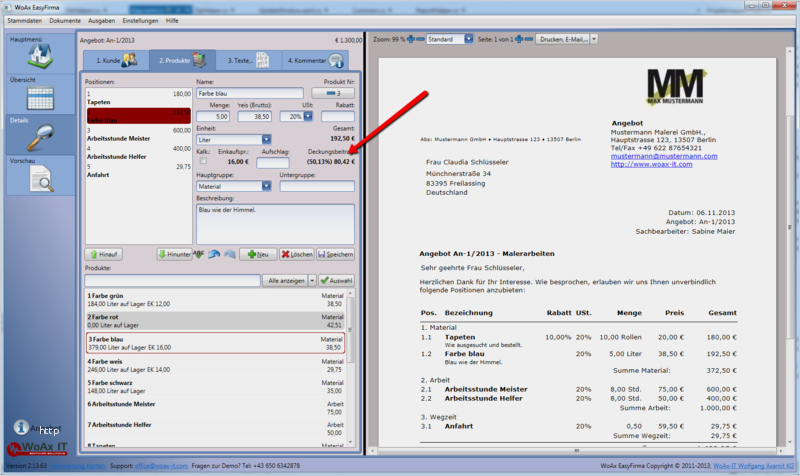Click the zoom out minus icon
The image size is (800, 476).
pos(420,39)
